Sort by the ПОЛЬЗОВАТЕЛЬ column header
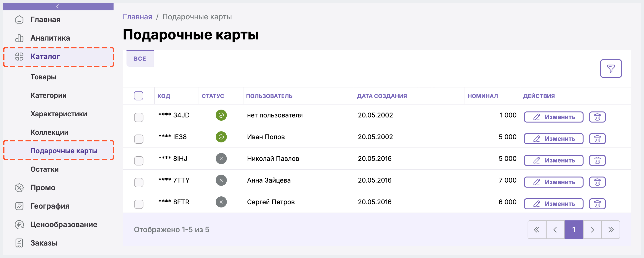This screenshot has height=258, width=644. (x=269, y=96)
